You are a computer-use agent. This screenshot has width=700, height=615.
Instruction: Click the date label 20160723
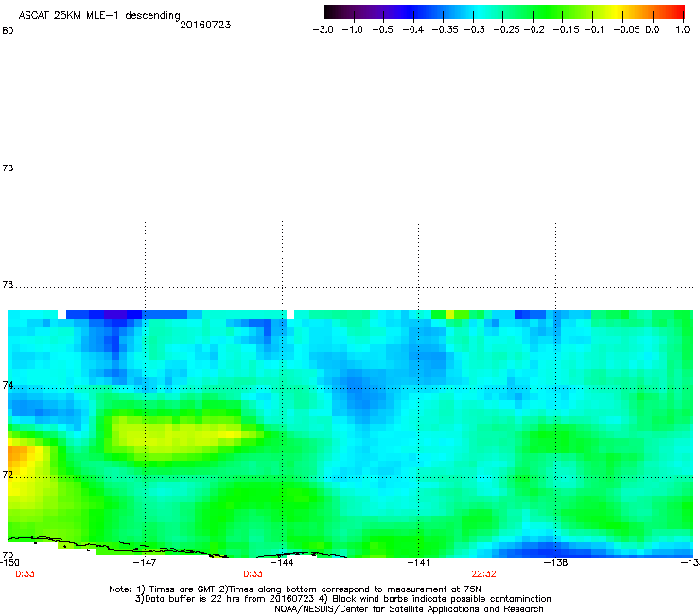coord(205,25)
